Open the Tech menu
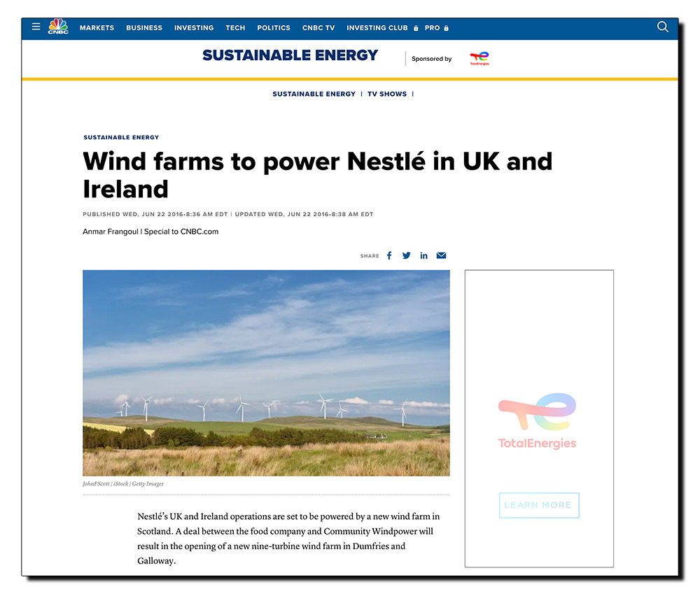The width and height of the screenshot is (700, 594). point(235,28)
